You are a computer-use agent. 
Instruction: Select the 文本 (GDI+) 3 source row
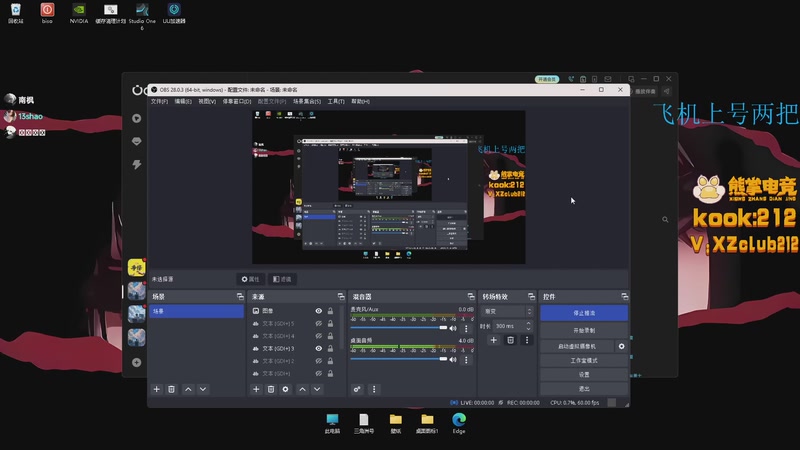coord(293,348)
